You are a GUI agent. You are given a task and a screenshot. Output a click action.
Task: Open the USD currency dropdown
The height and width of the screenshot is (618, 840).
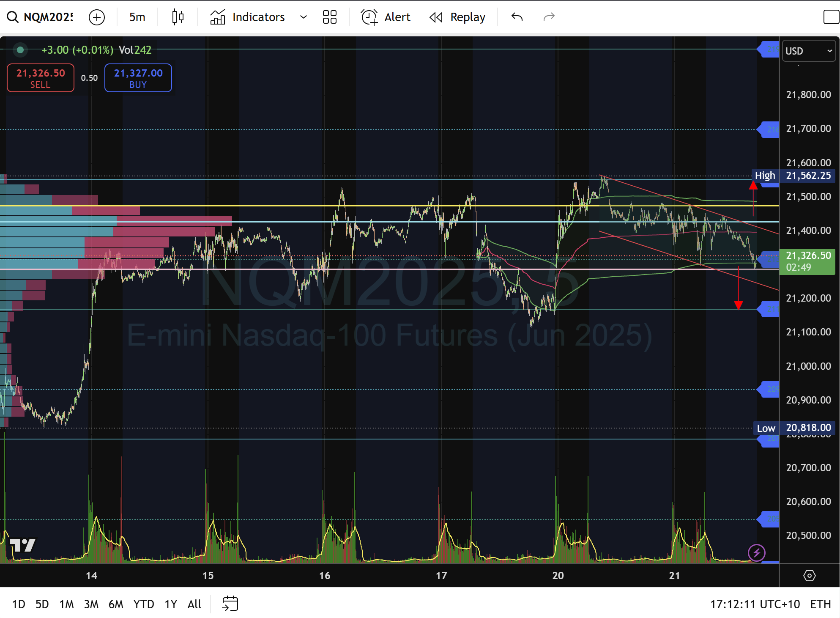tap(809, 51)
